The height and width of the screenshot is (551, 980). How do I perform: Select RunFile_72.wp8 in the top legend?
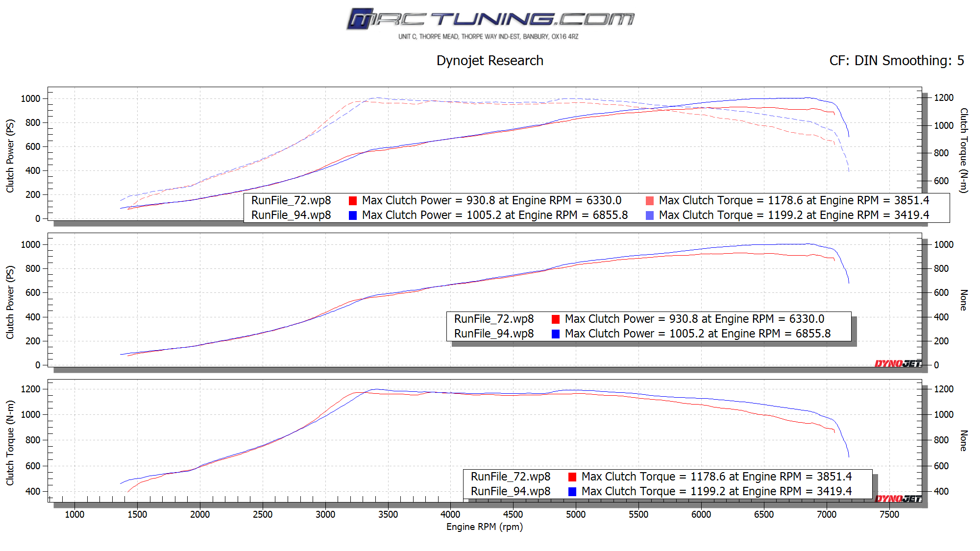coord(291,201)
